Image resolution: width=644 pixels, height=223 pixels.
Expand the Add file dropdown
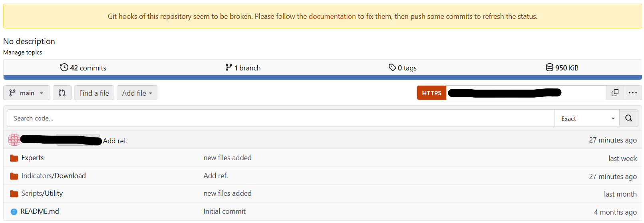click(137, 93)
